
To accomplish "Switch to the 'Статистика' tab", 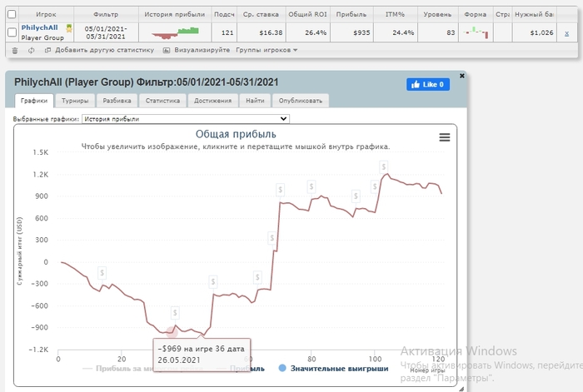I will [162, 101].
